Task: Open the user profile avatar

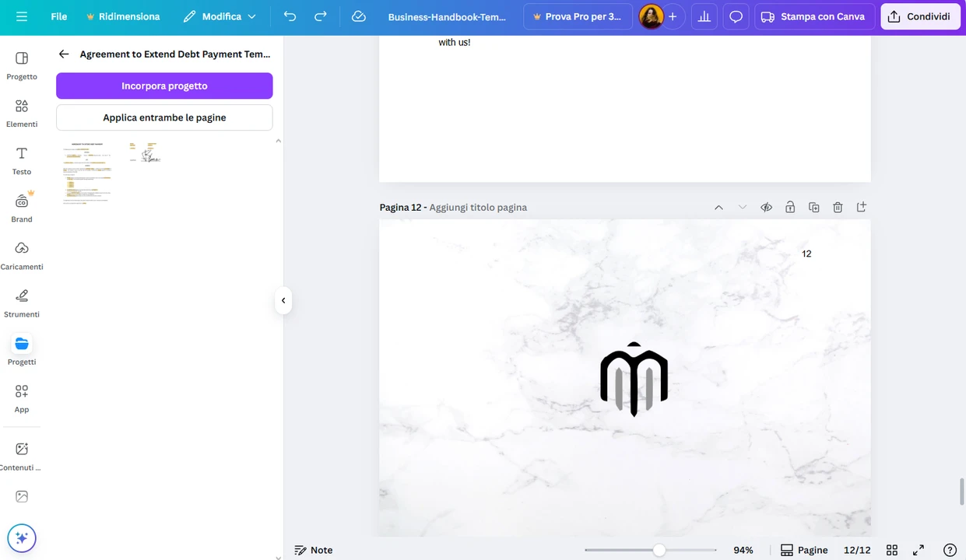Action: 651,16
